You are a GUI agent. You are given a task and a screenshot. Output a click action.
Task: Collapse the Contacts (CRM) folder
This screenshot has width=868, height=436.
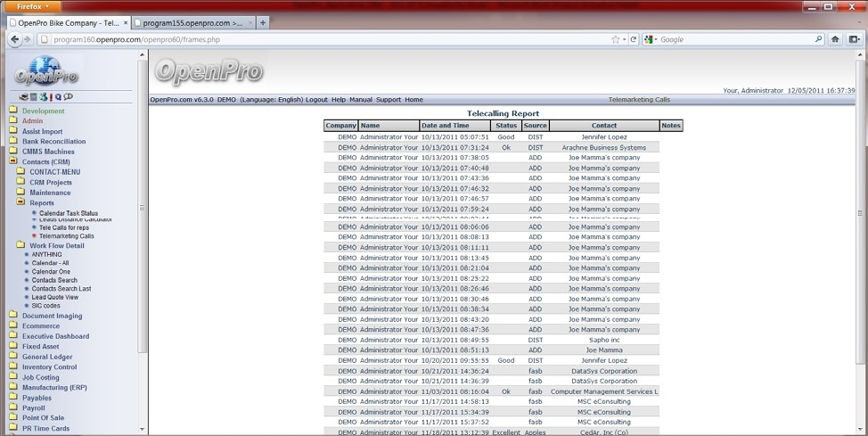click(x=13, y=162)
